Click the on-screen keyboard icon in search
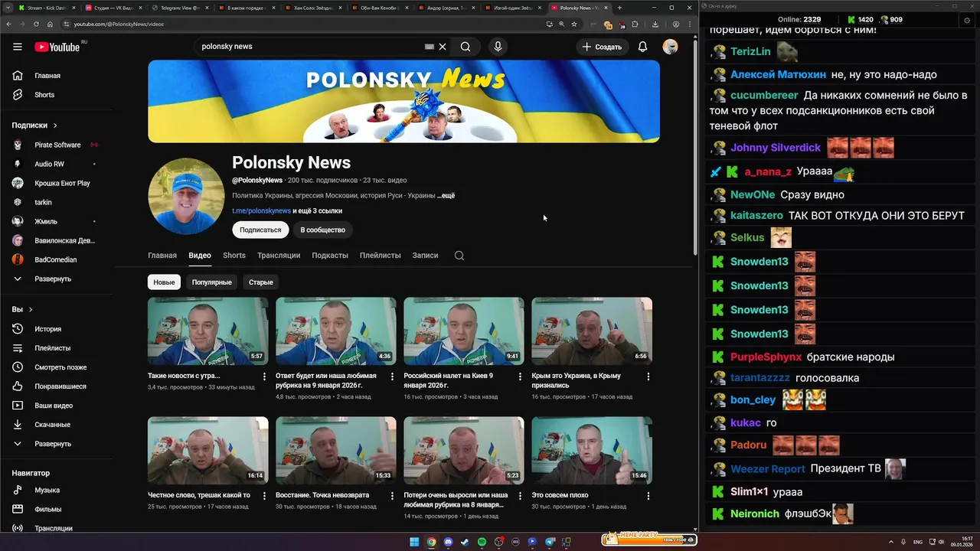The image size is (980, 551). click(x=430, y=47)
